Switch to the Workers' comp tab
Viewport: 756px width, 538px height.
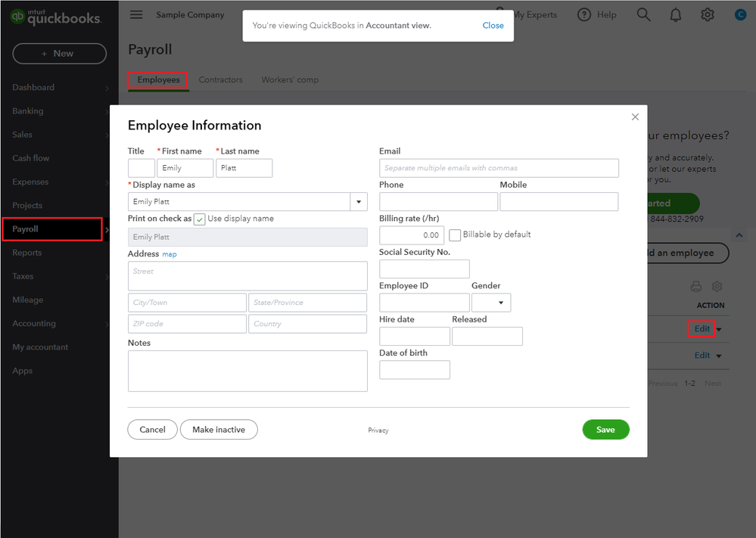[x=290, y=79]
